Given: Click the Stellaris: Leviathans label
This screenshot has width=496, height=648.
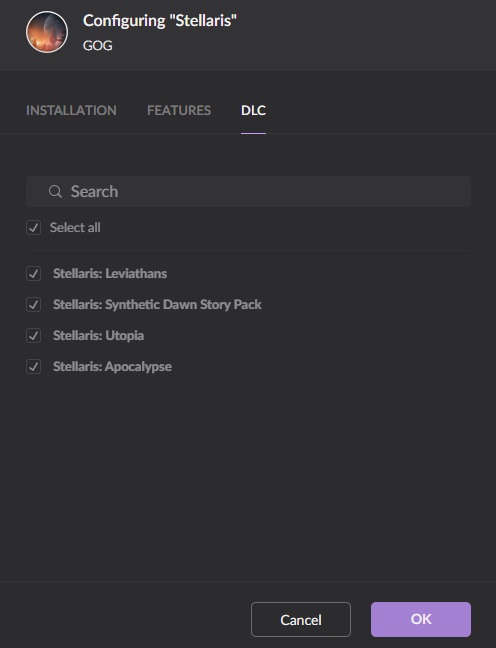Looking at the screenshot, I should pos(110,274).
